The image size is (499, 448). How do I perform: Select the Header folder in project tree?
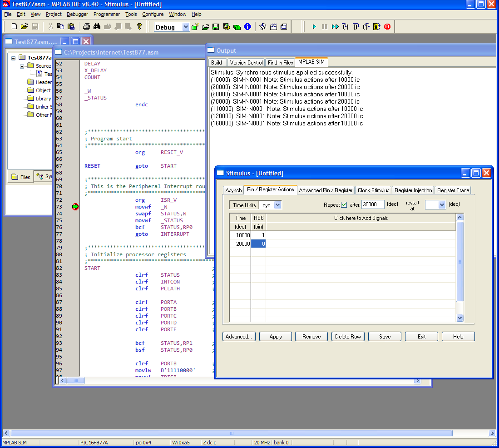[40, 82]
